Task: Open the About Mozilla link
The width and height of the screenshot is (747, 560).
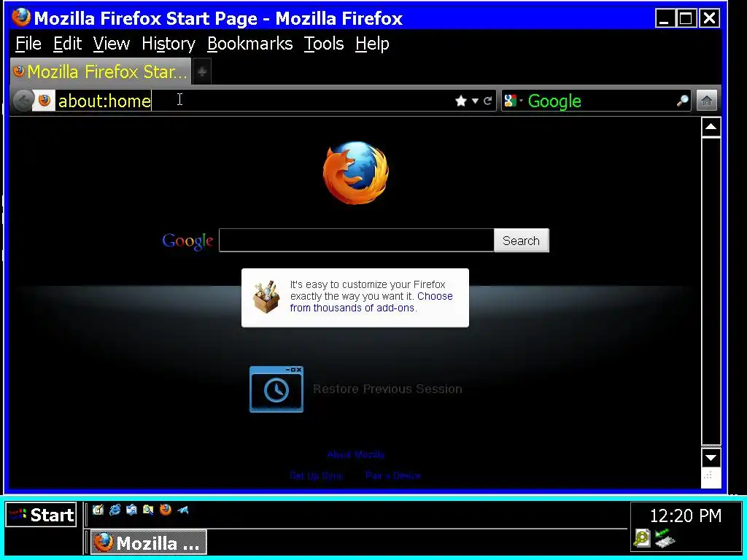Action: (356, 455)
